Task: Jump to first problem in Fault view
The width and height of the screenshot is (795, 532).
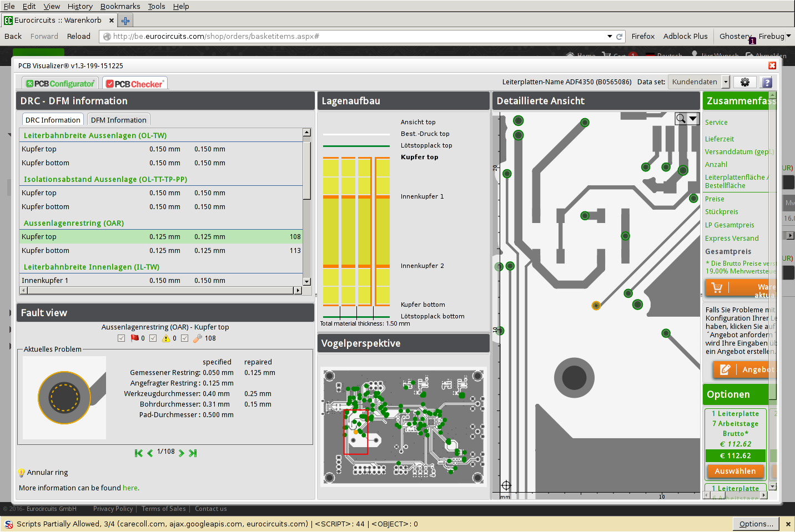Action: point(139,453)
